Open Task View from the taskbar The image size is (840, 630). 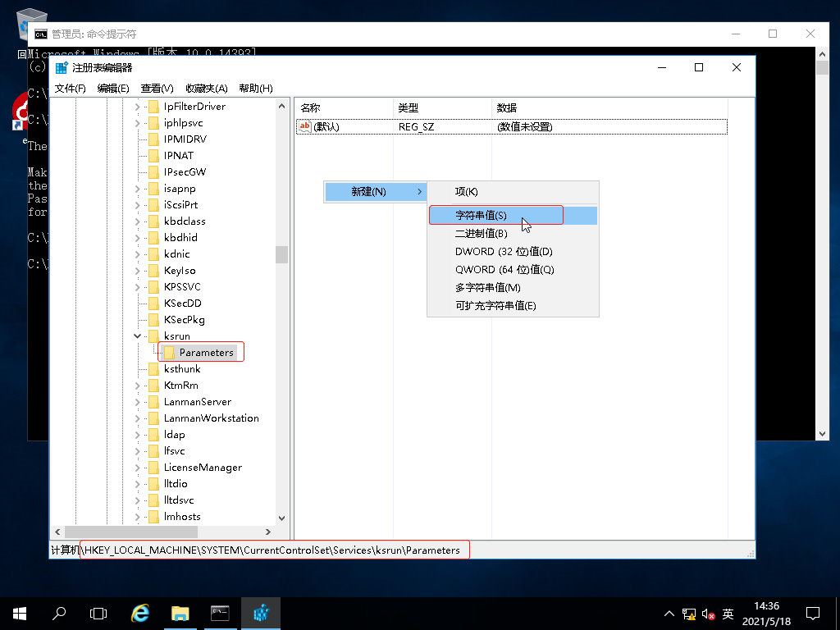pyautogui.click(x=98, y=613)
